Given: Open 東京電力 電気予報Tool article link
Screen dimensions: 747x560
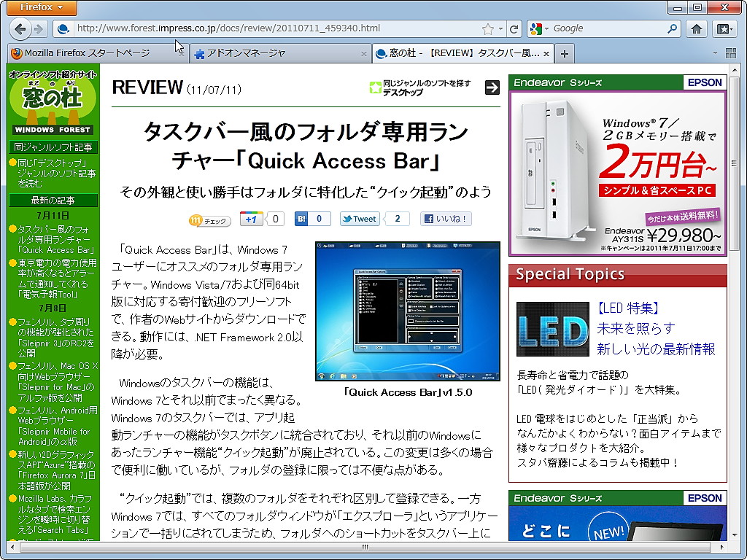Looking at the screenshot, I should coord(57,279).
